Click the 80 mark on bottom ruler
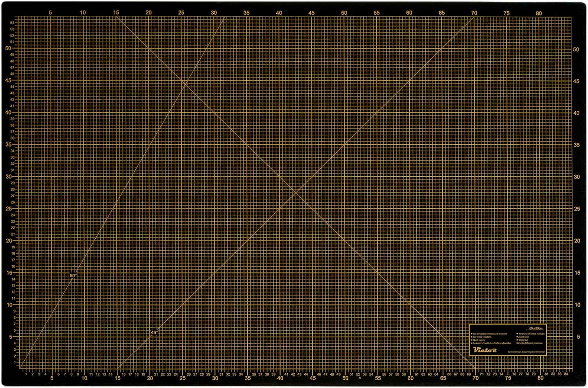Image resolution: width=588 pixels, height=388 pixels. pos(541,378)
